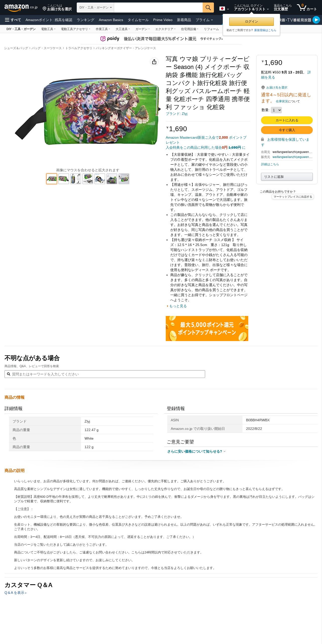Image resolution: width=322 pixels, height=644 pixels.
Task: Expand the ガーデン submenu
Action: [142, 29]
